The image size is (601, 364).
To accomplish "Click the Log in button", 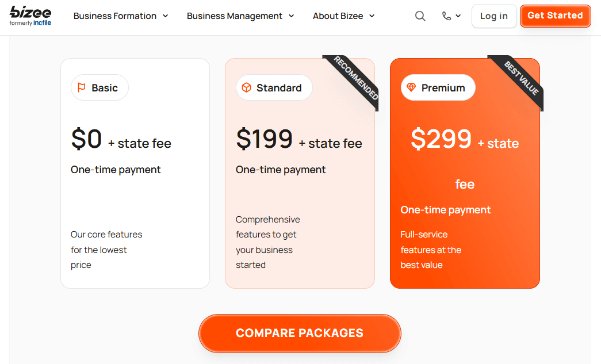I will pos(493,16).
